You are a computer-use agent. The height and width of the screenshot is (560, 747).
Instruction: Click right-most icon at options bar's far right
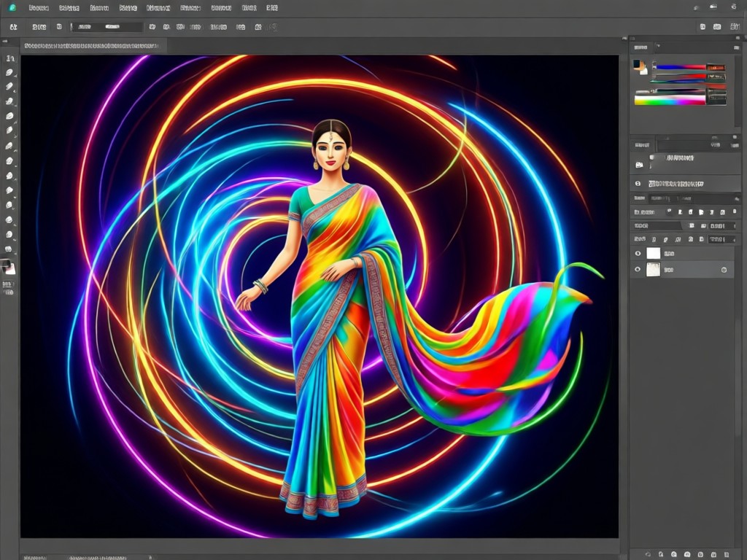(x=735, y=27)
